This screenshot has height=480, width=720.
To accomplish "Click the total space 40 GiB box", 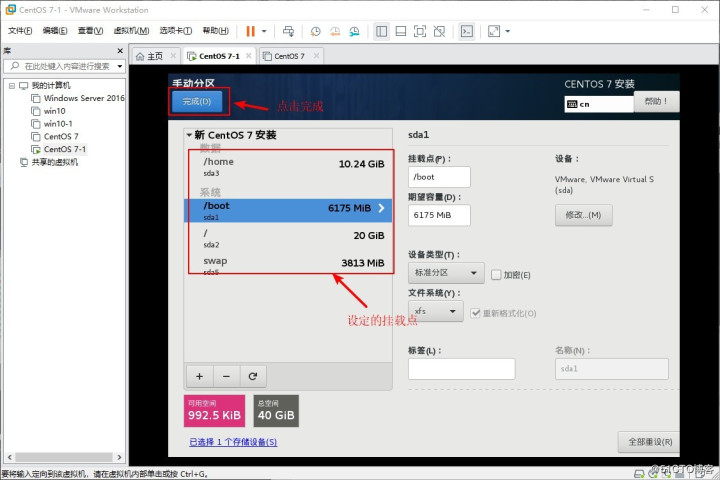I will (276, 411).
